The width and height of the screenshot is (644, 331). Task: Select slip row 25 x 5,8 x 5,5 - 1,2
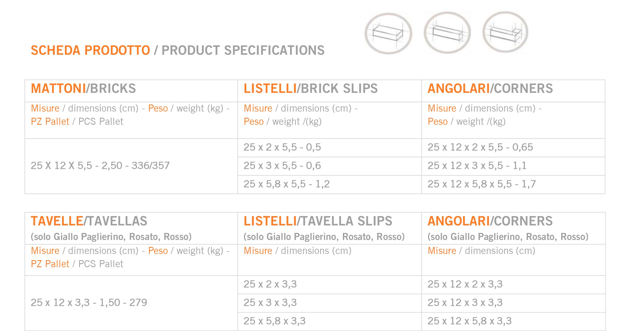(329, 184)
